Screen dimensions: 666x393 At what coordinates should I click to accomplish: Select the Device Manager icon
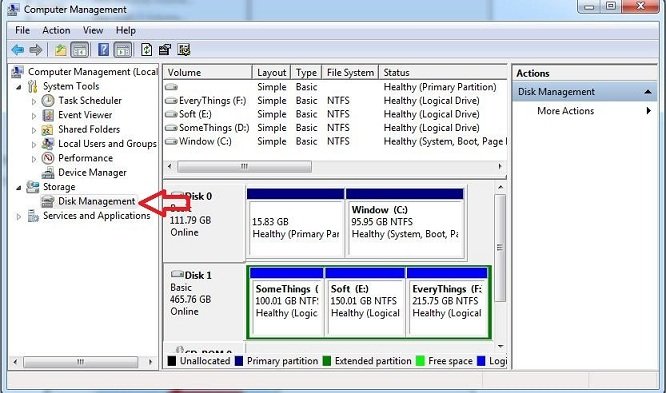(x=48, y=172)
